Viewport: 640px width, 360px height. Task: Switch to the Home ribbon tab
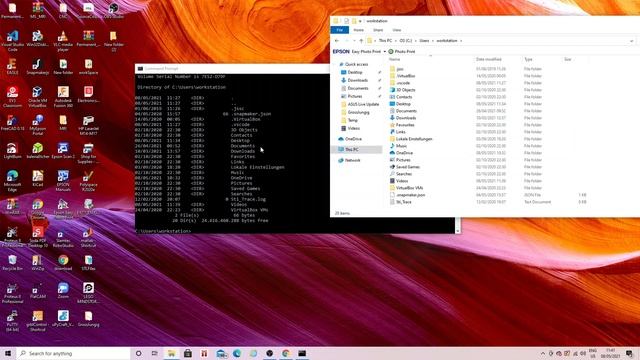point(358,30)
